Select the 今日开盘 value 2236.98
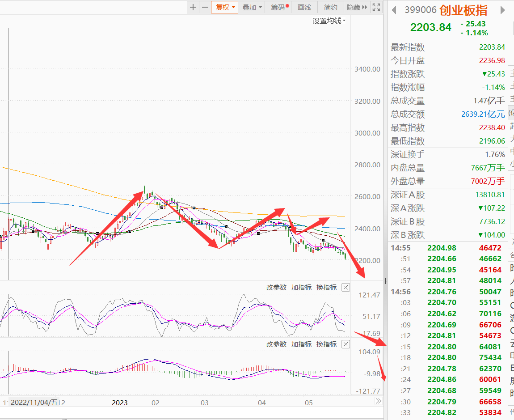The width and height of the screenshot is (514, 420). (x=492, y=60)
